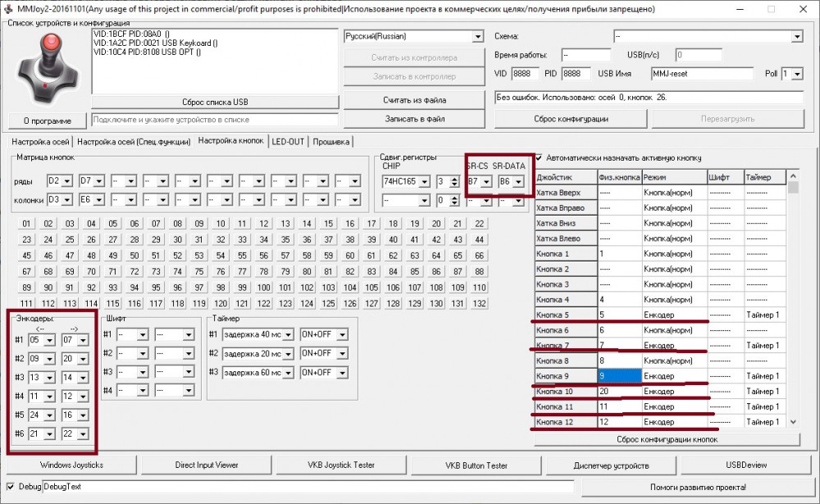Open the 74HC165 chip dropdown
Screen dimensions: 820x504
click(425, 181)
